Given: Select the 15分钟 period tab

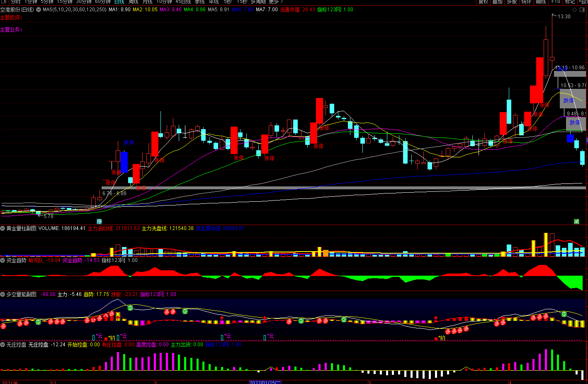Looking at the screenshot, I should [x=65, y=2].
